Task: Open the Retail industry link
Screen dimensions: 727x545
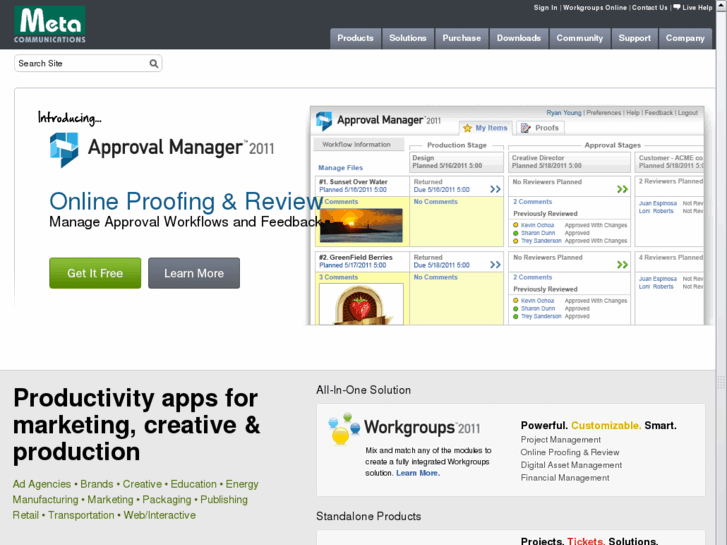Action: coord(26,515)
